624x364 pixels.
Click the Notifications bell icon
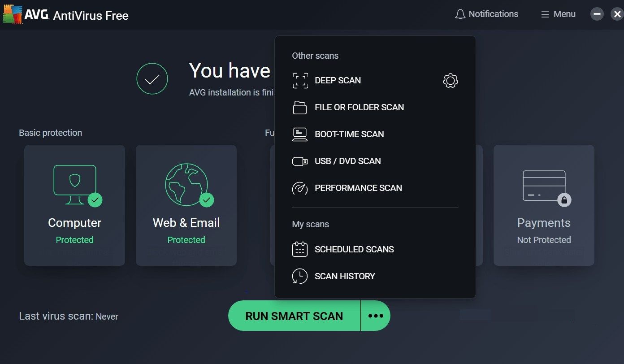[460, 14]
